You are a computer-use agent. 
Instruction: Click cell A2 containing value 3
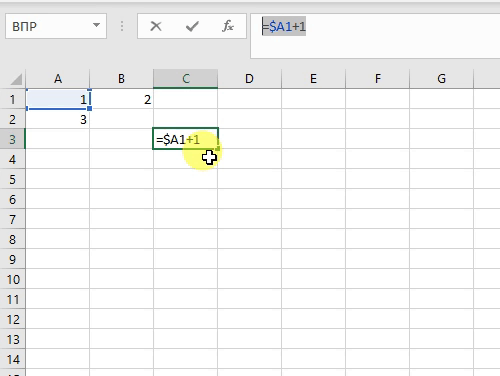point(58,119)
